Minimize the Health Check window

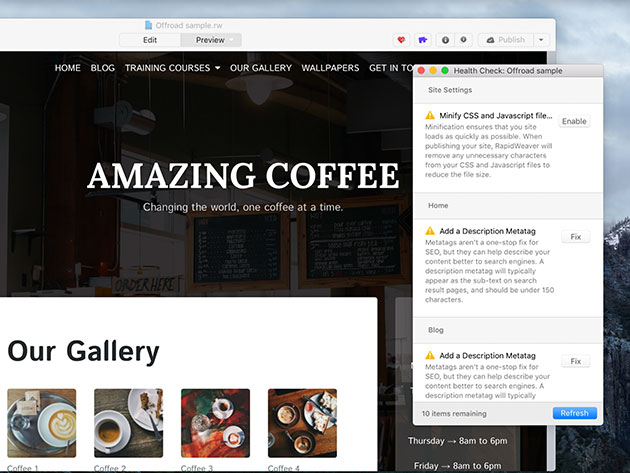(433, 70)
